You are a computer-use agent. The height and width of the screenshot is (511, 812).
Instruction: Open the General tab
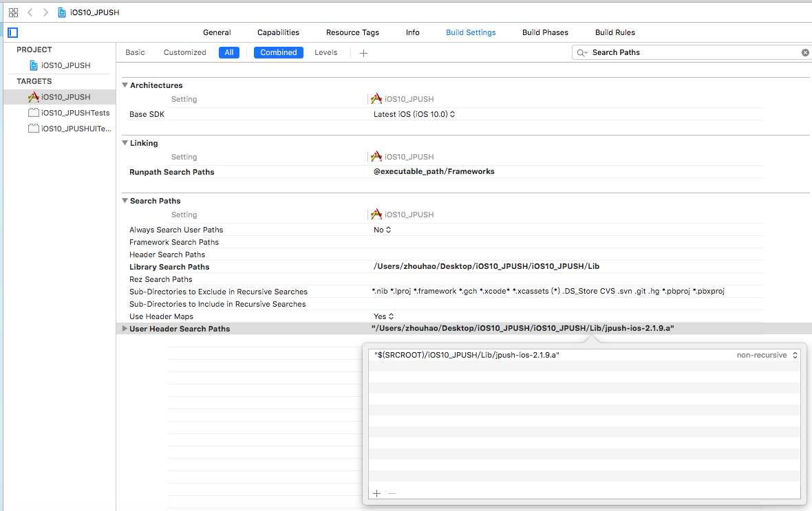click(x=217, y=32)
